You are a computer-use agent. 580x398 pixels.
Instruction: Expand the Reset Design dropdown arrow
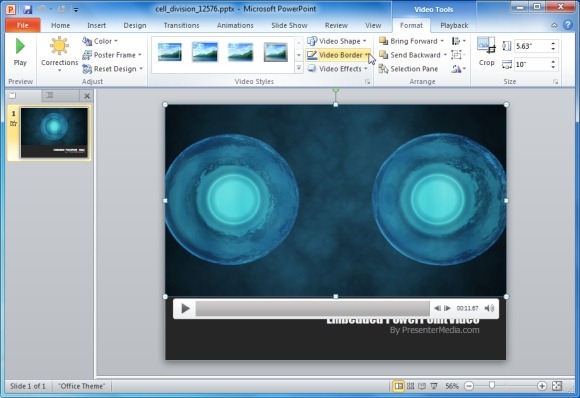point(141,69)
